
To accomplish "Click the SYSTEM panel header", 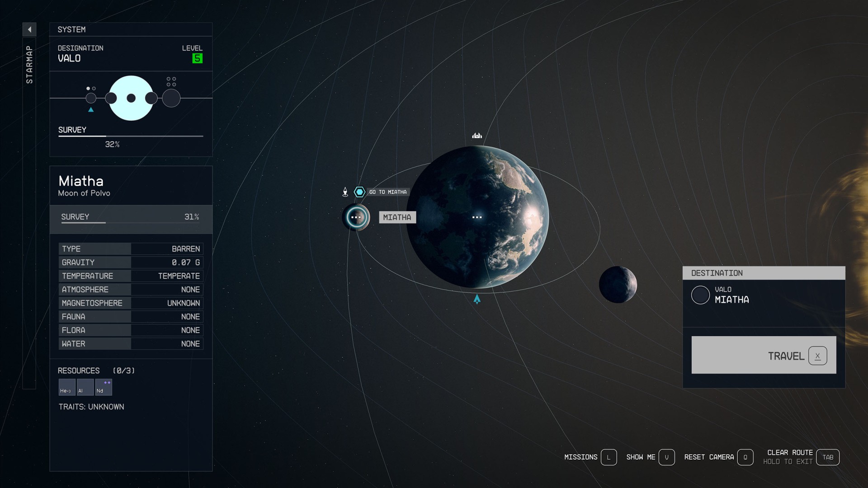I will 131,29.
